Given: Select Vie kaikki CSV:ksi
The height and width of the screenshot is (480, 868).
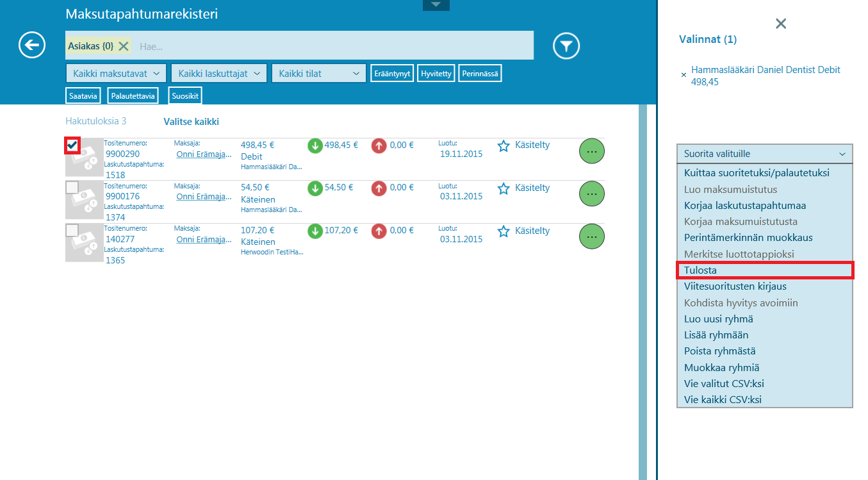Looking at the screenshot, I should coord(765,400).
